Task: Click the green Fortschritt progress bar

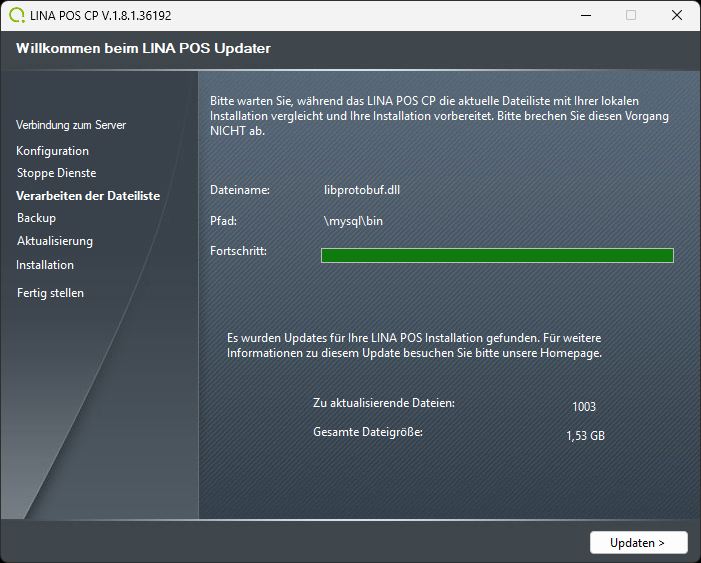Action: pyautogui.click(x=497, y=255)
